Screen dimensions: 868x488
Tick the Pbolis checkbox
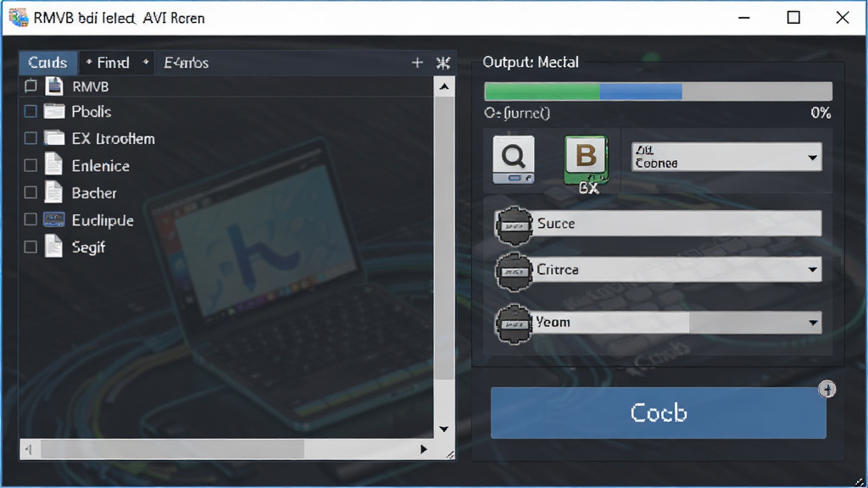[x=31, y=112]
